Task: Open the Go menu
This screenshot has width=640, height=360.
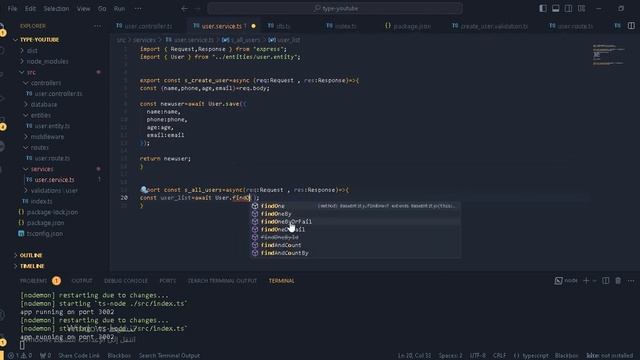Action: [102, 9]
